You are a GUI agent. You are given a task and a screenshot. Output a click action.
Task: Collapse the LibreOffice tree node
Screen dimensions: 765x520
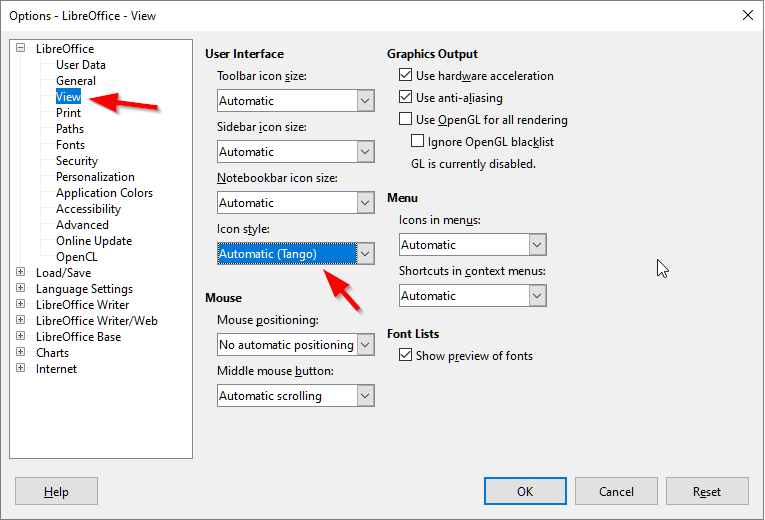pyautogui.click(x=20, y=48)
